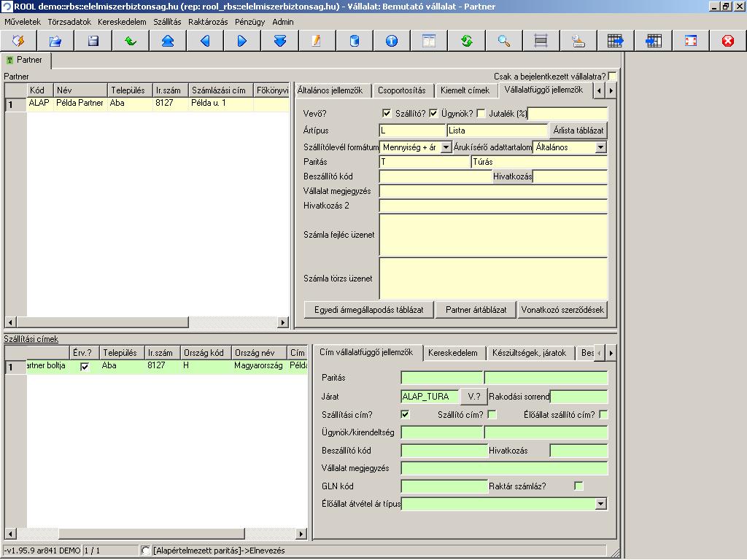Viewport: 747px width, 560px height.
Task: Click the Jutalék (%) input field
Action: tap(568, 113)
